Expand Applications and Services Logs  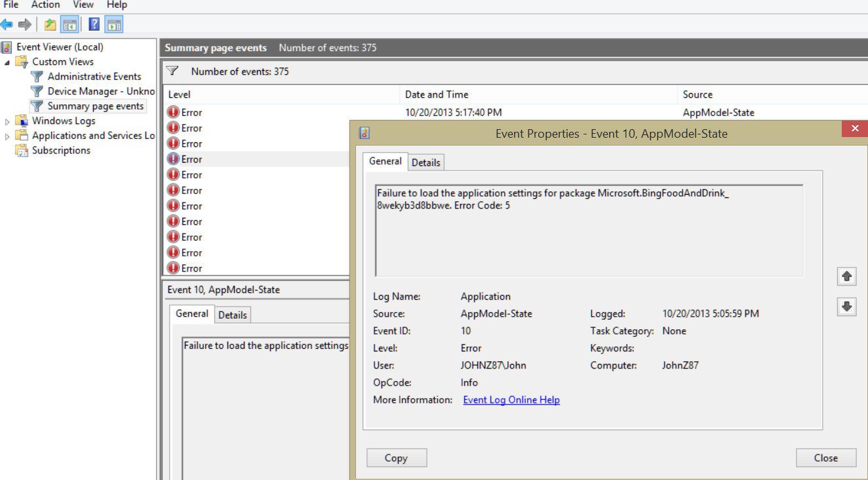coord(8,135)
